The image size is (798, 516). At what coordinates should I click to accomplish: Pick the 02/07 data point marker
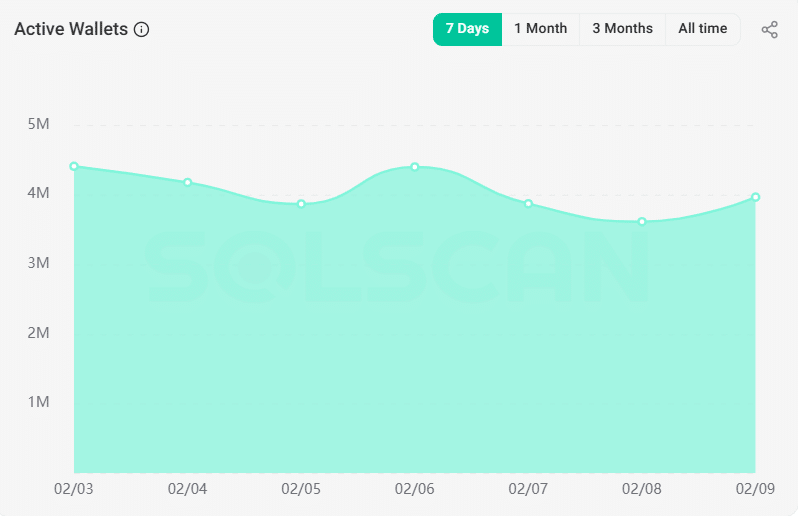click(x=528, y=204)
